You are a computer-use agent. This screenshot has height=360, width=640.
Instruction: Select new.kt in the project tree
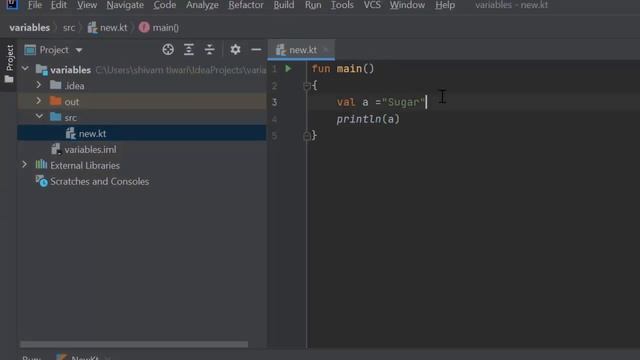(x=142, y=133)
